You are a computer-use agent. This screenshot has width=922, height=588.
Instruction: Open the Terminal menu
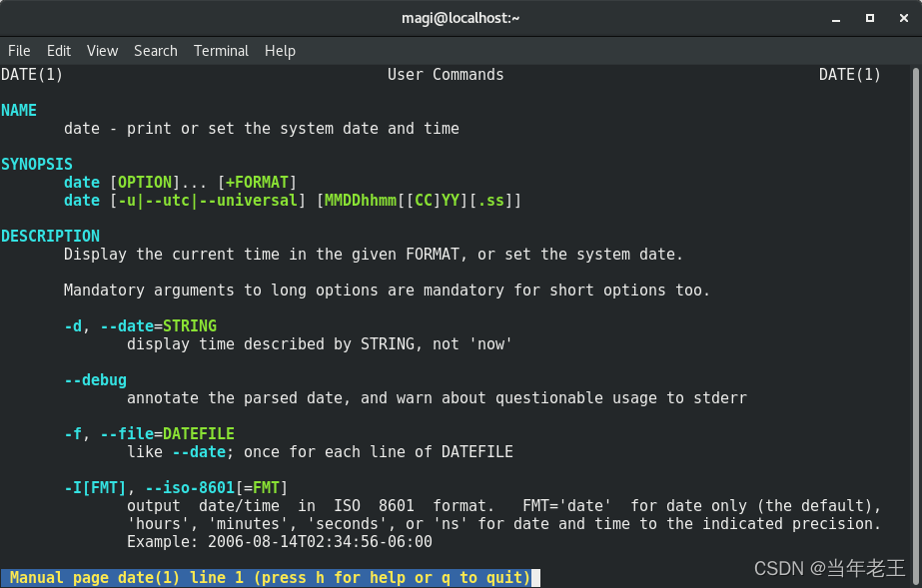point(221,51)
